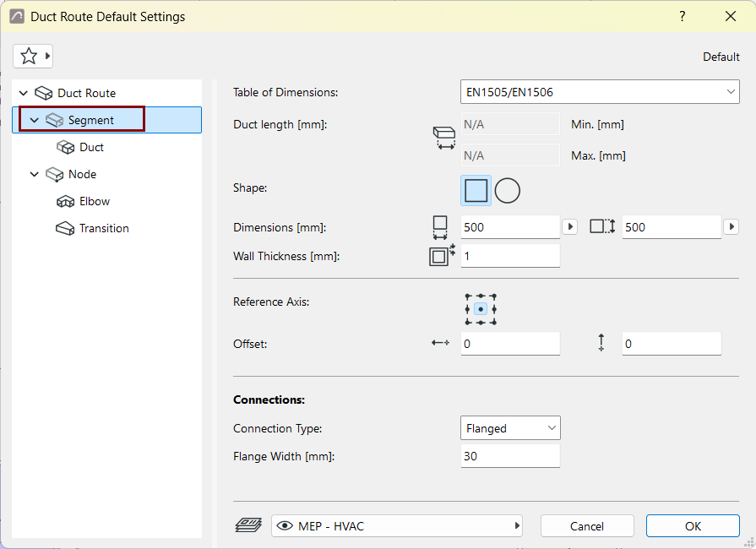The image size is (756, 549).
Task: Click the Wall Thickness field
Action: point(510,256)
